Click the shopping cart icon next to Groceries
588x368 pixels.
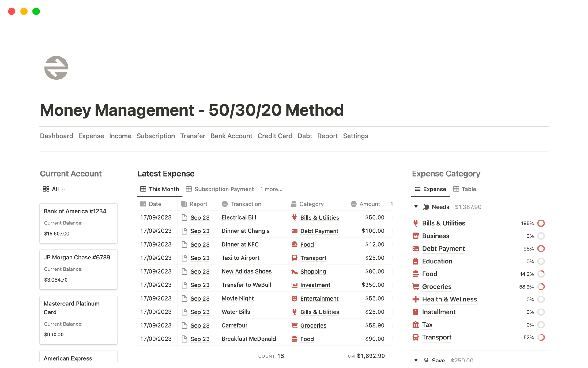(x=416, y=287)
